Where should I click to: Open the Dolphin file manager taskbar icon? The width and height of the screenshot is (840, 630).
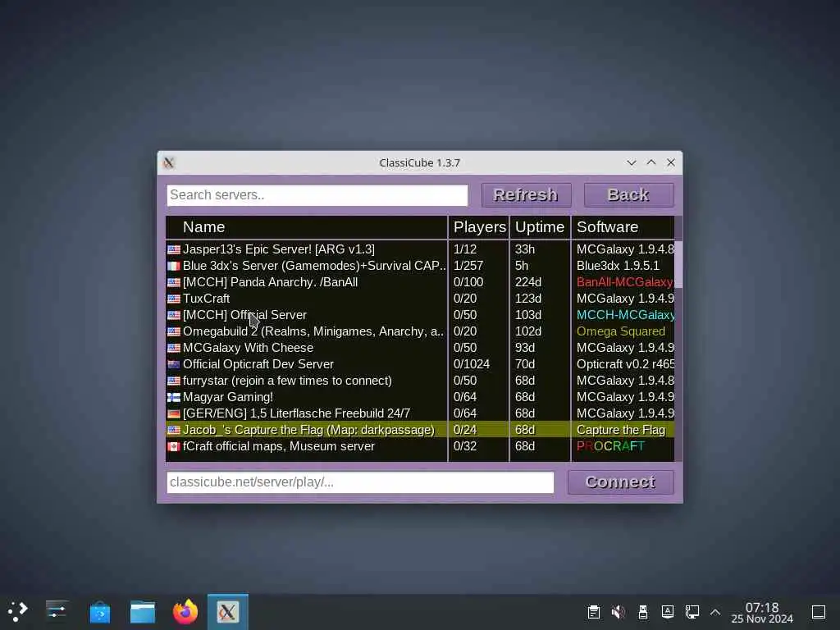point(143,612)
